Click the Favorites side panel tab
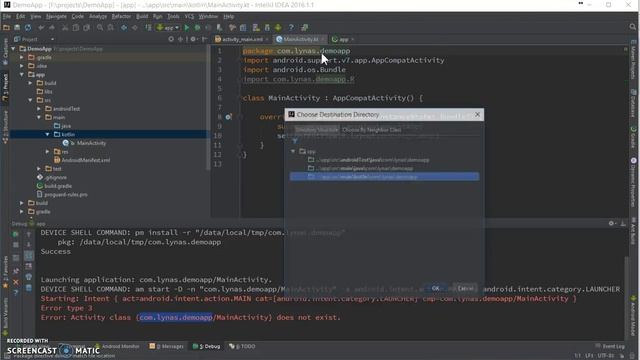Image resolution: width=640 pixels, height=360 pixels. point(5,272)
